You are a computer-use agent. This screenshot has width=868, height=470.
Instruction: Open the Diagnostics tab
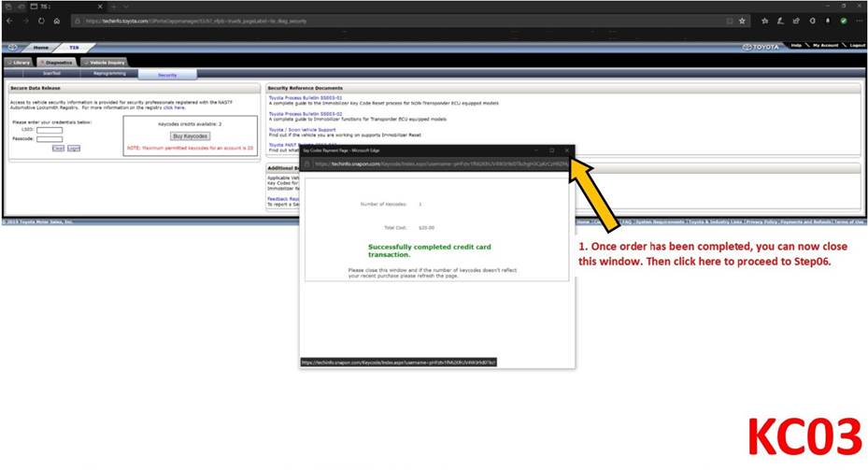click(x=56, y=63)
